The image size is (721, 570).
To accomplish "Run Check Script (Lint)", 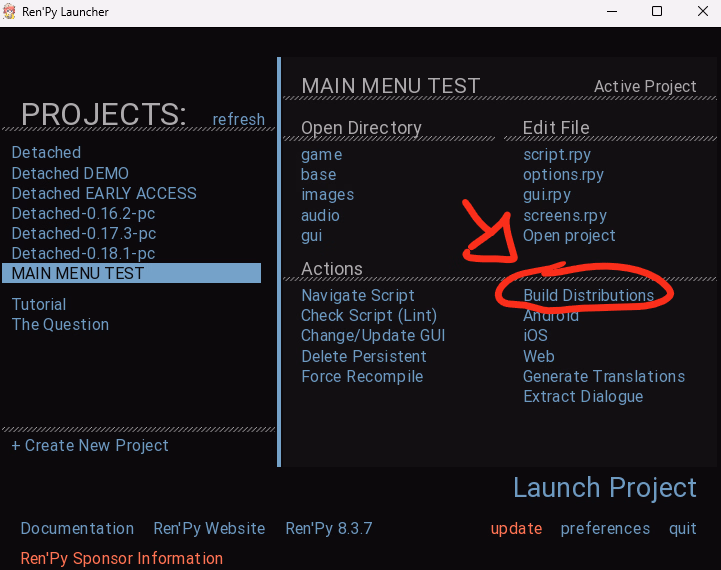I will click(369, 316).
